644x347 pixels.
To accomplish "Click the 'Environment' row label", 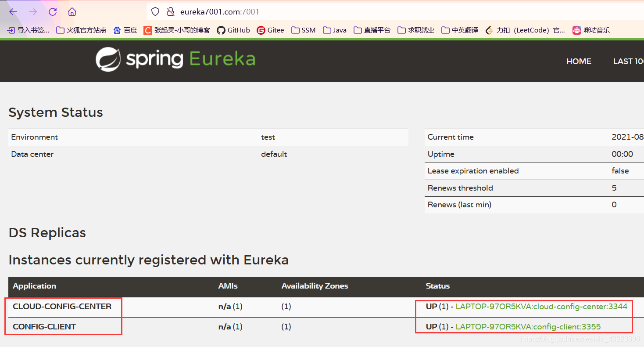I will pos(35,137).
